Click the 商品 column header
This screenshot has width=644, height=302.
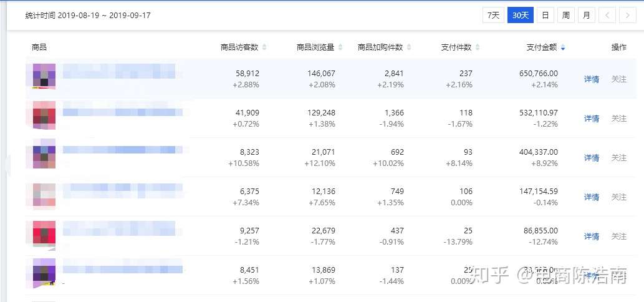tap(39, 47)
